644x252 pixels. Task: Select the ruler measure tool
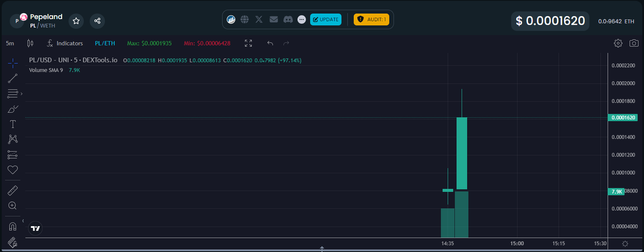13,190
